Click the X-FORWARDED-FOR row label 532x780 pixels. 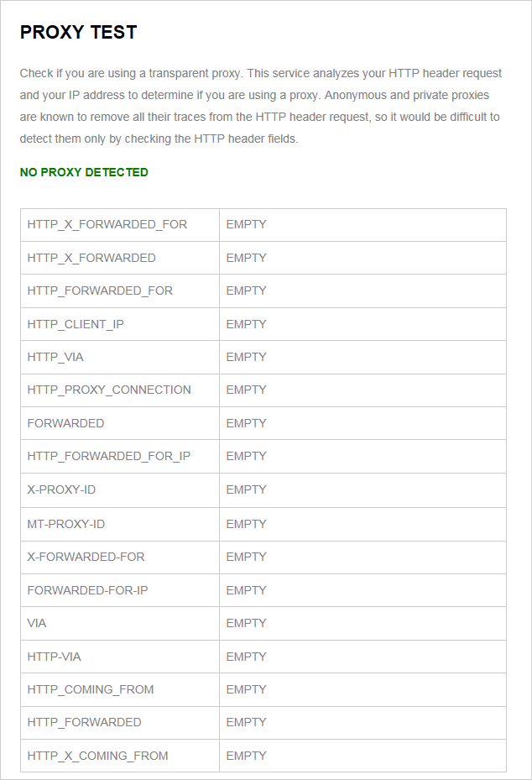(x=86, y=557)
